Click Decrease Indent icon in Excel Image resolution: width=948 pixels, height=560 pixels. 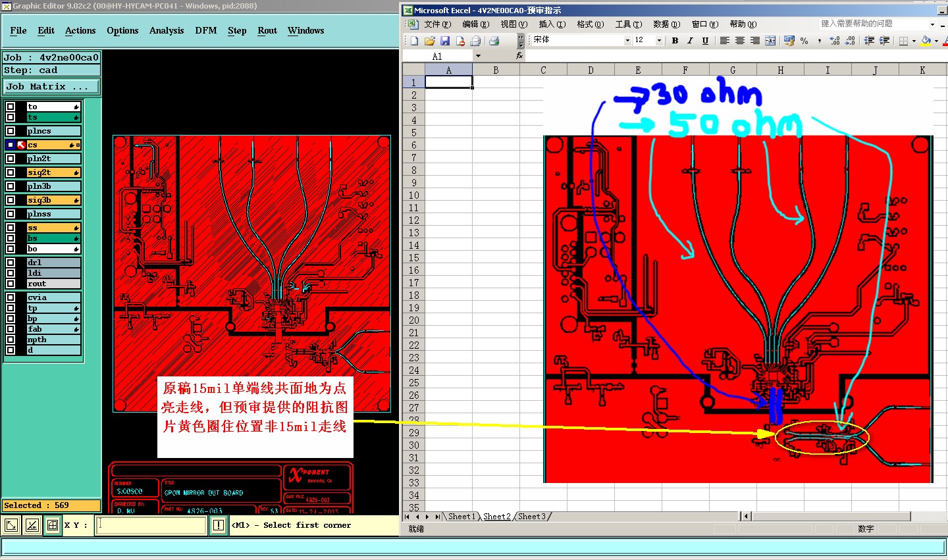pyautogui.click(x=869, y=41)
